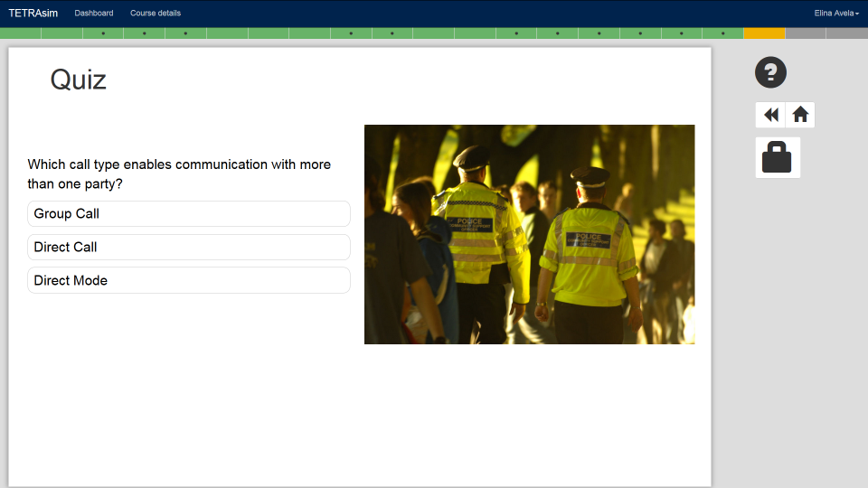Pick the Direct Mode answer option
This screenshot has height=488, width=868.
click(188, 280)
